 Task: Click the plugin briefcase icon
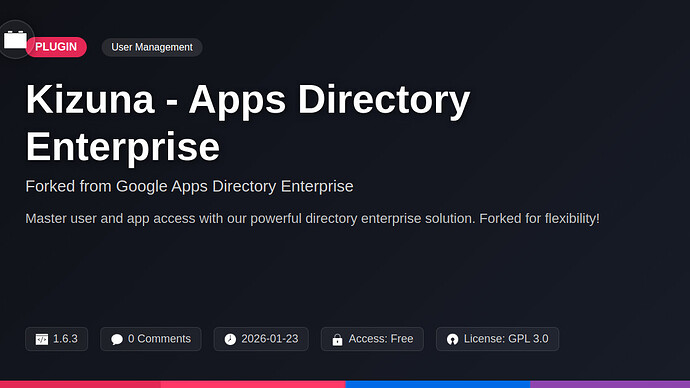pos(15,40)
